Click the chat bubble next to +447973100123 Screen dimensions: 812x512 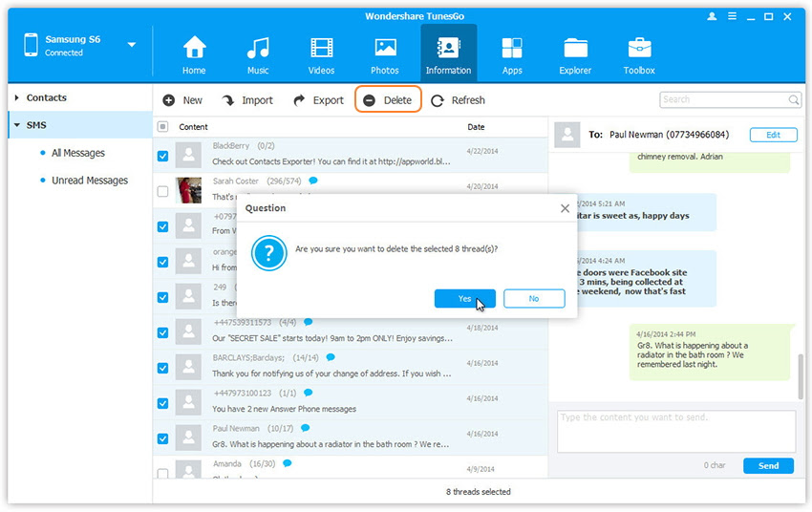click(309, 393)
